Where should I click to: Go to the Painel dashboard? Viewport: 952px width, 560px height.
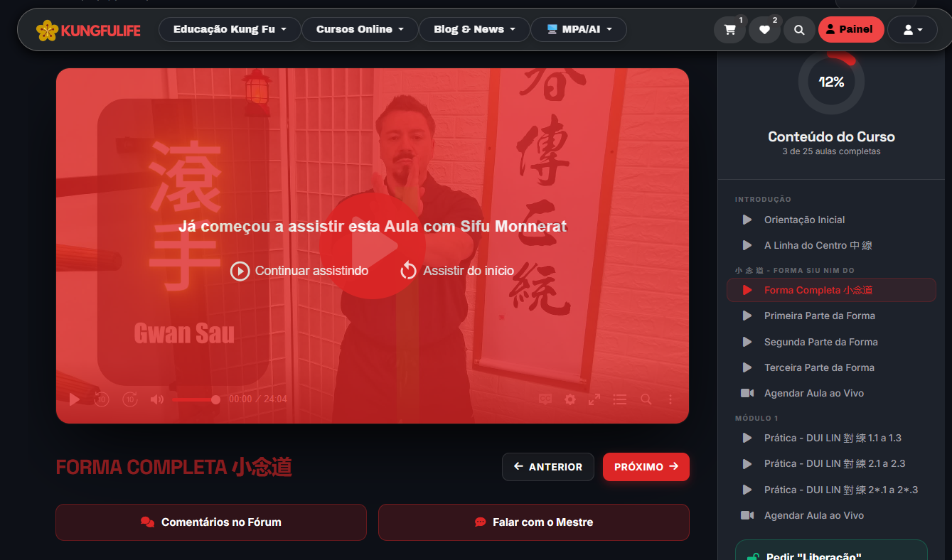tap(851, 30)
